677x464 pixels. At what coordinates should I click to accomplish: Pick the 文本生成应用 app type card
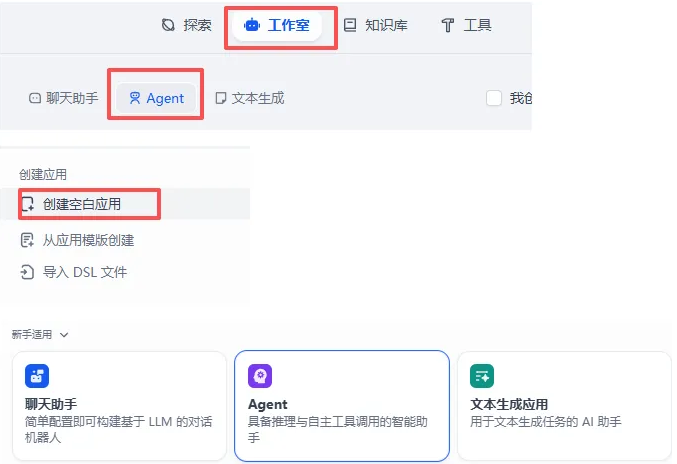(x=564, y=405)
